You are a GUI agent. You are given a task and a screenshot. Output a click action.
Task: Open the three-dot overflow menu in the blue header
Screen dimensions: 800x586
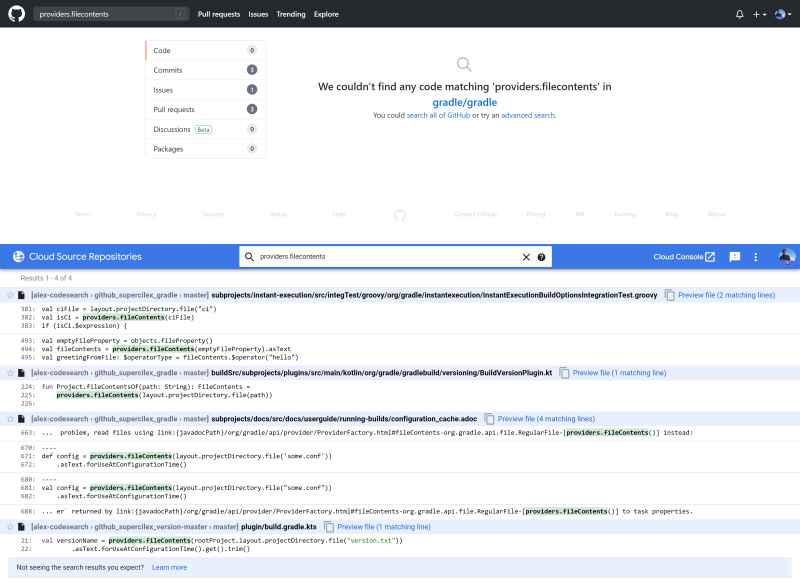pos(757,256)
